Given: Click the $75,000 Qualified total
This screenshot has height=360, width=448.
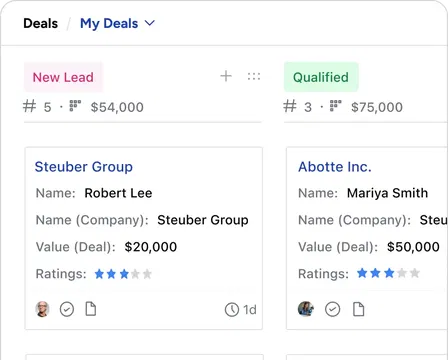Looking at the screenshot, I should tap(377, 107).
